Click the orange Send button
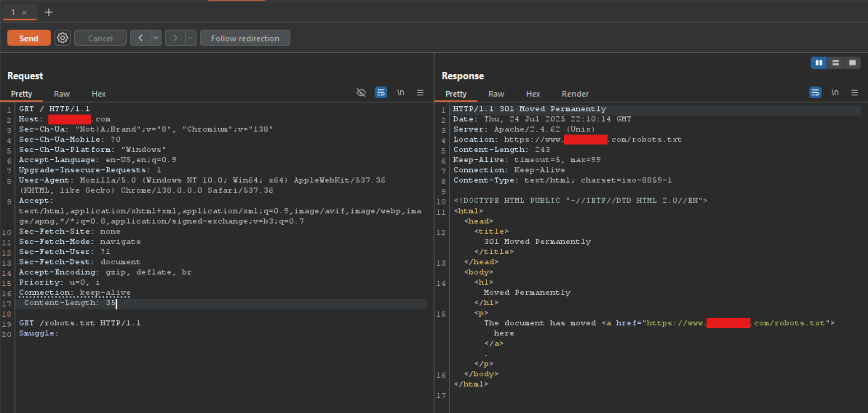 [x=29, y=38]
